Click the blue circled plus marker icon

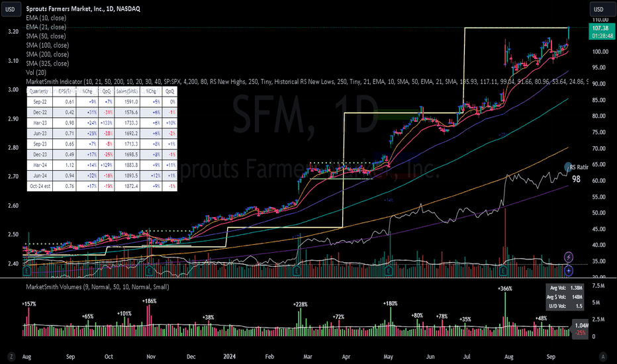[569, 271]
